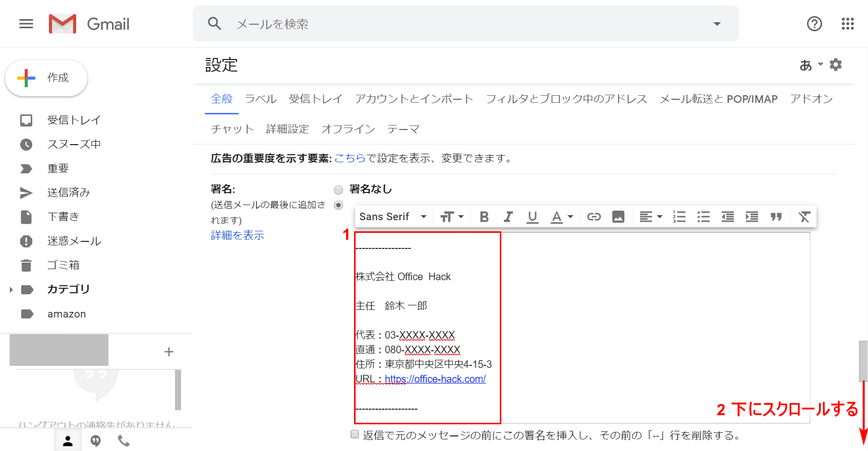The width and height of the screenshot is (868, 451).
Task: Open the 送信済み sent folder
Action: point(69,192)
